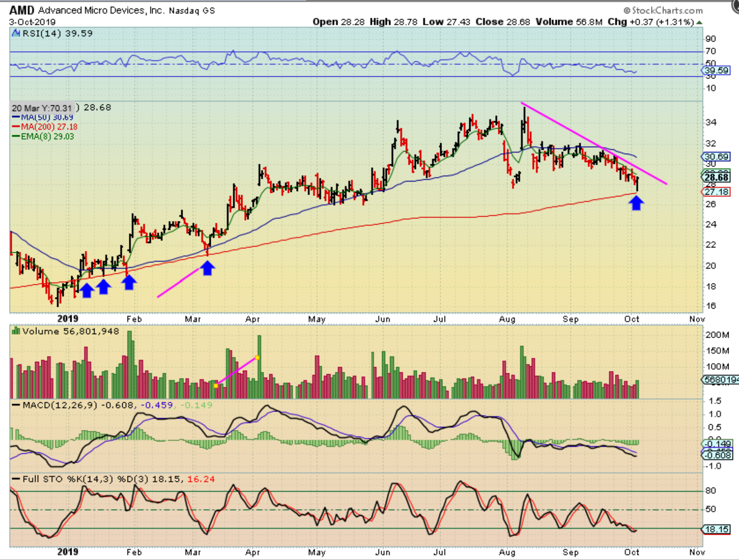Click the 90 level on RSI axis
Viewport: 739px width, 560px height.
coord(711,39)
